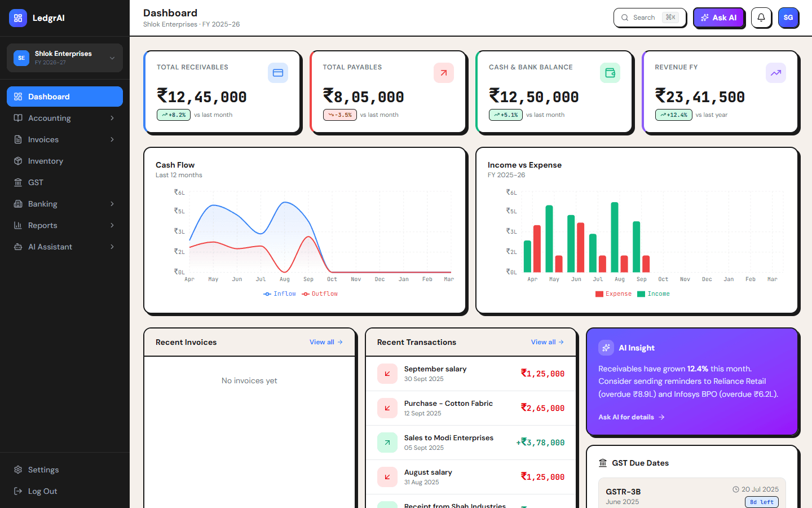Click the Total Receivables card icon
The image size is (812, 508).
point(278,73)
